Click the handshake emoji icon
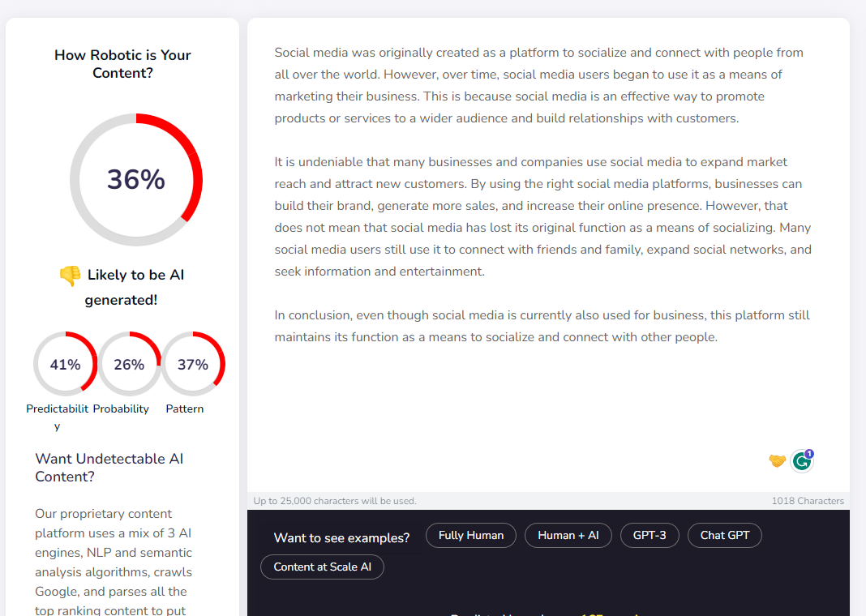The height and width of the screenshot is (616, 866). (x=777, y=460)
